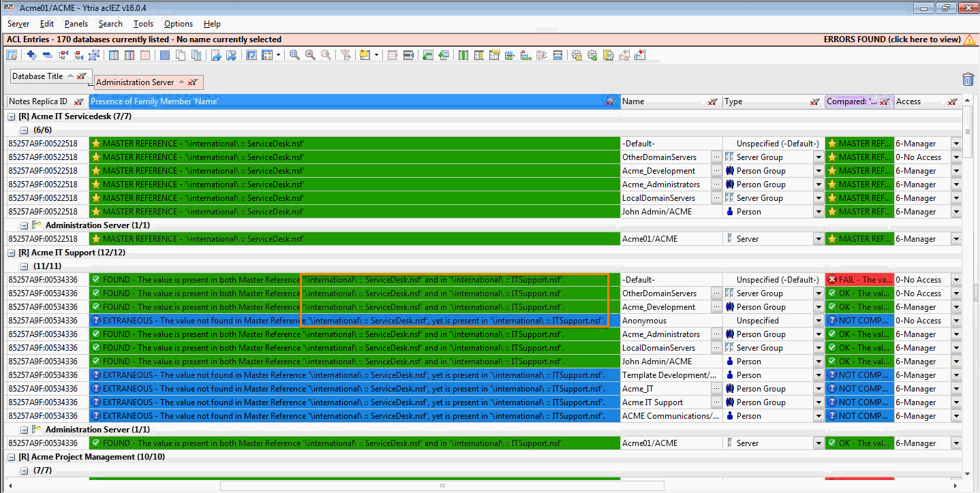Click the blue plus expand-all toolbar icon
The width and height of the screenshot is (980, 493).
32,55
